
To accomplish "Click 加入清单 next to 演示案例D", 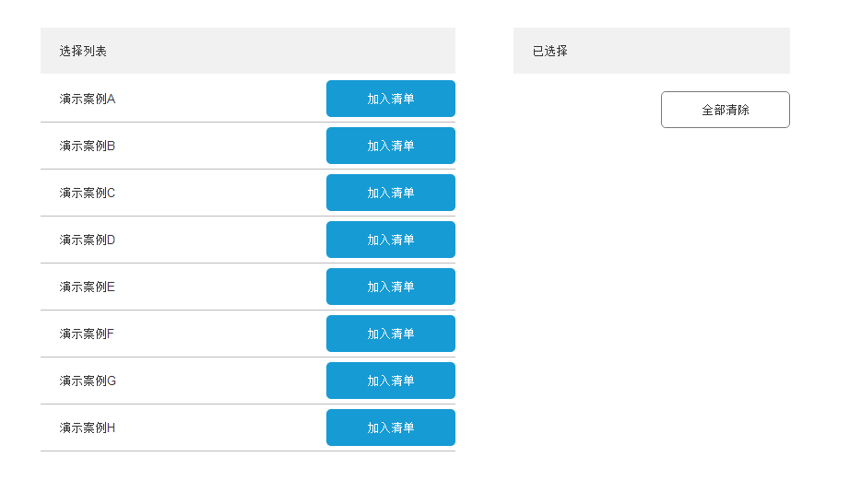I will tap(390, 240).
